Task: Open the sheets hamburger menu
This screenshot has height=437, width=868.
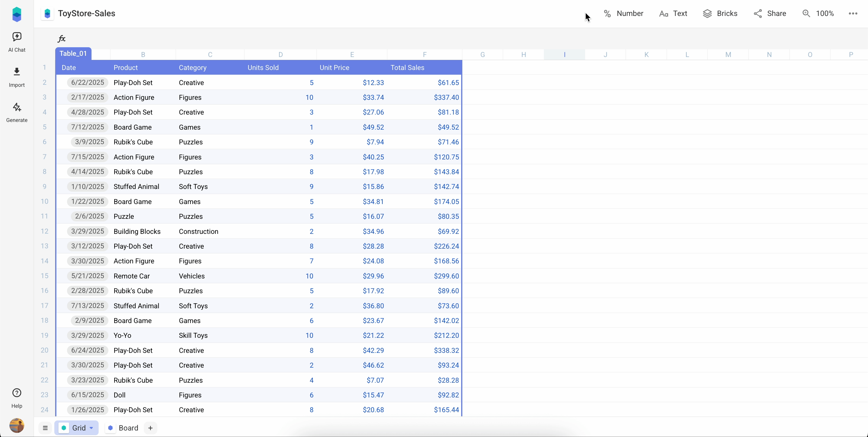Action: (x=45, y=428)
